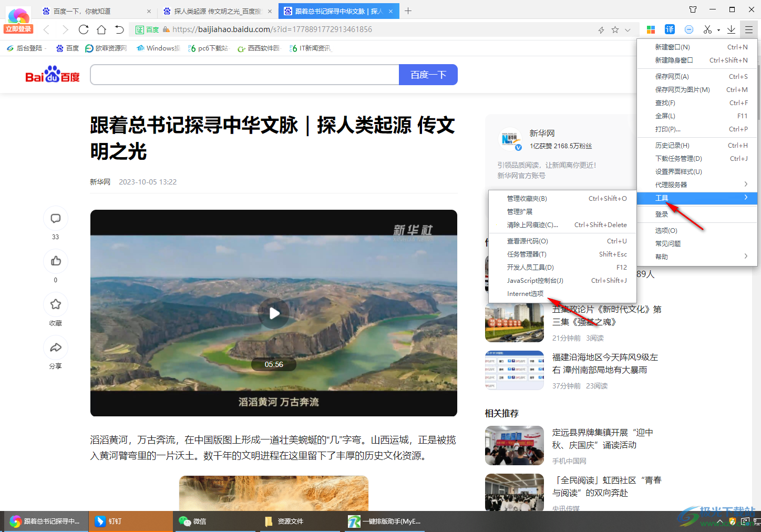This screenshot has height=532, width=761.
Task: Open 微信 from the taskbar
Action: point(216,521)
